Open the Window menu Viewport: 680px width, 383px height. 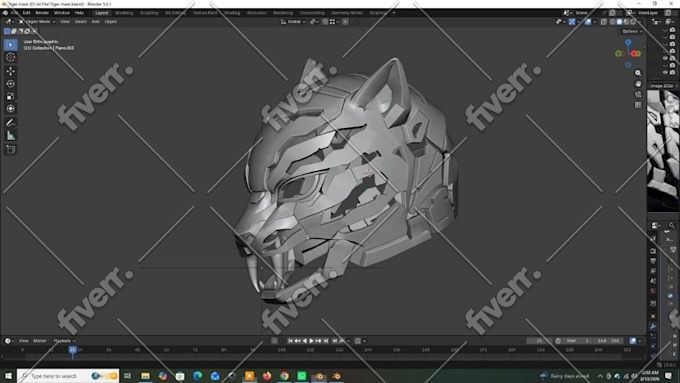62,13
